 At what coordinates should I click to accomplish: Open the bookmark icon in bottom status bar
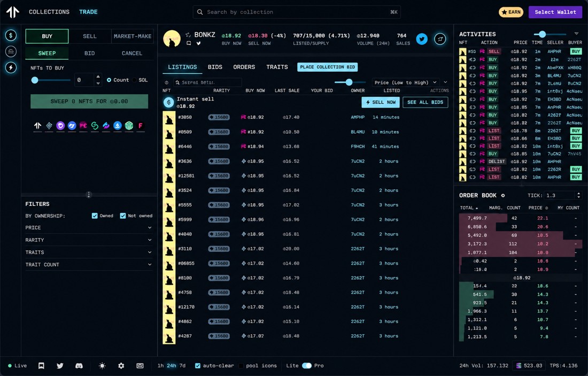click(41, 365)
